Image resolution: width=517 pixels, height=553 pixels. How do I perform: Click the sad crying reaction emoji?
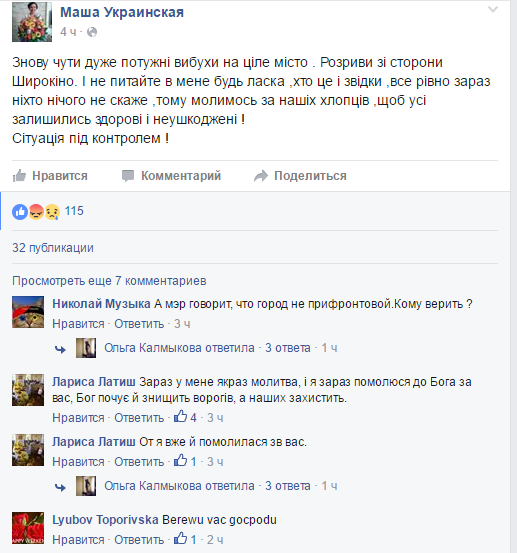[x=52, y=212]
